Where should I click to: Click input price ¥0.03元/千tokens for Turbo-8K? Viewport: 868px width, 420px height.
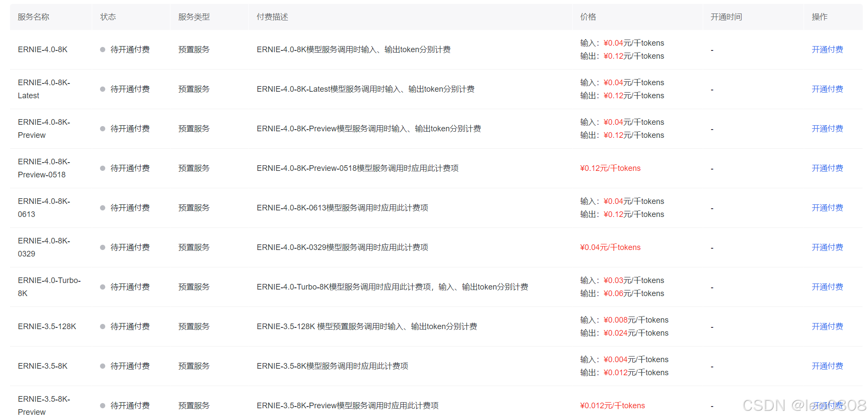(x=634, y=280)
